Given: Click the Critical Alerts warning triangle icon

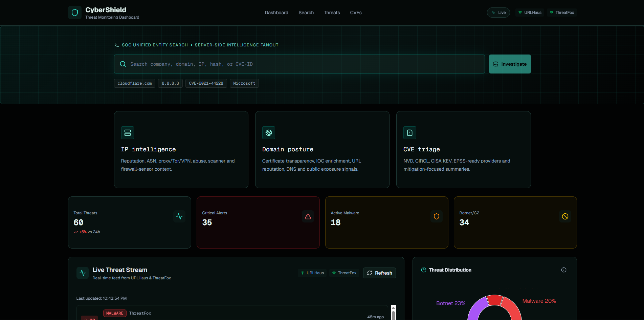Looking at the screenshot, I should [308, 216].
